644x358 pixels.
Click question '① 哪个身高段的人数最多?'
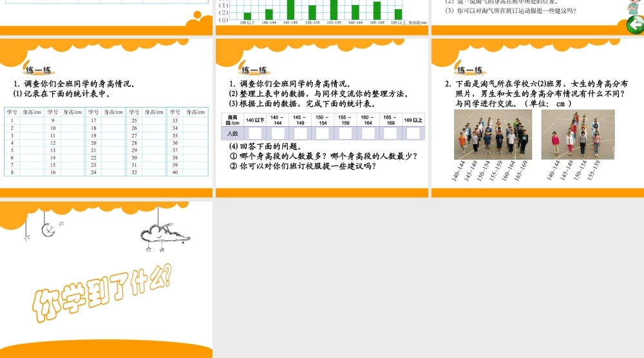[x=278, y=156]
